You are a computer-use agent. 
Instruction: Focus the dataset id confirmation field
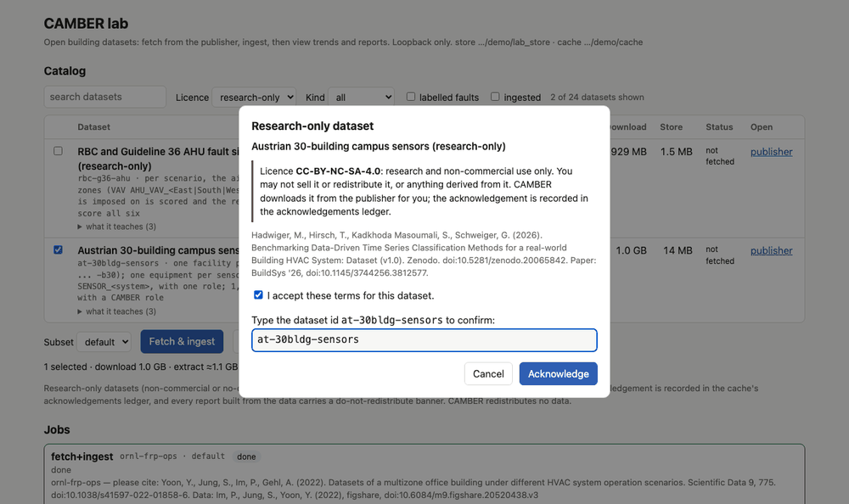424,340
